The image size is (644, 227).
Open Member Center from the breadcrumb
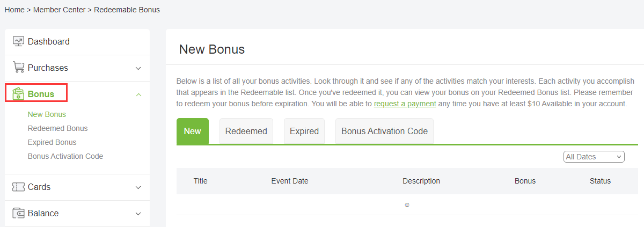click(59, 10)
